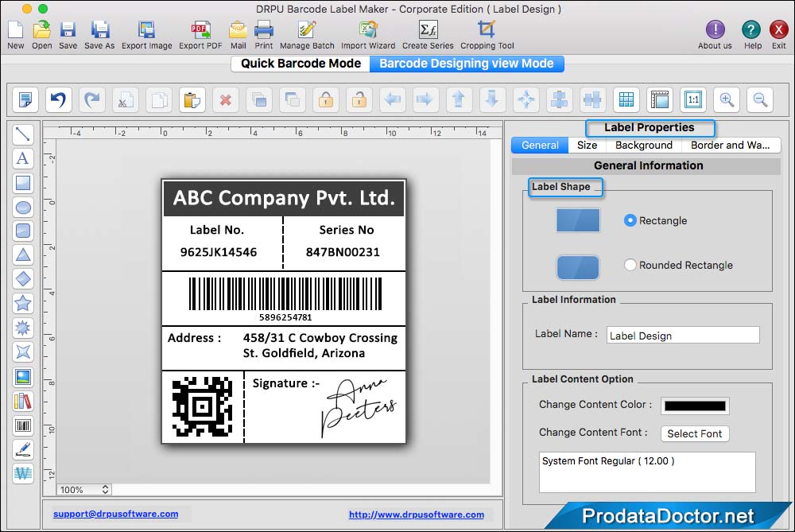The image size is (795, 532).
Task: Select the Star shape tool
Action: coord(23,303)
